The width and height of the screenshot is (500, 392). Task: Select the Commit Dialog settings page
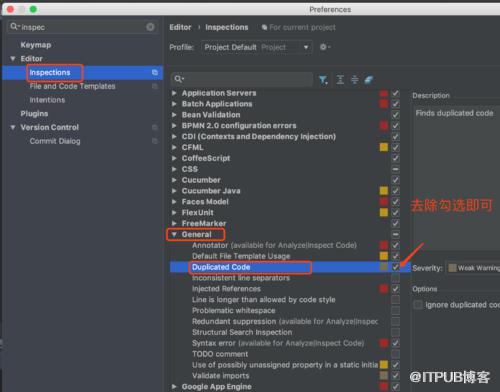(x=55, y=141)
